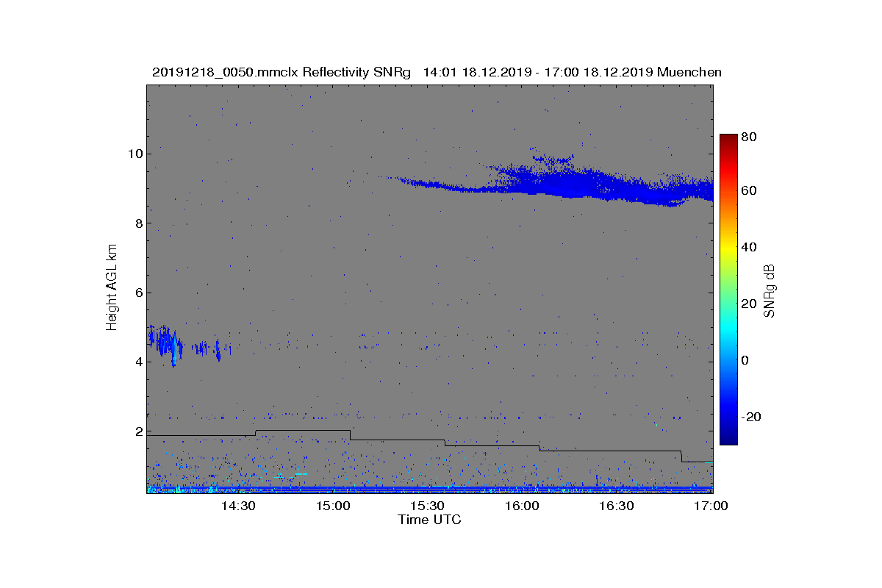
Task: Click the height tick label 4
Action: click(138, 362)
